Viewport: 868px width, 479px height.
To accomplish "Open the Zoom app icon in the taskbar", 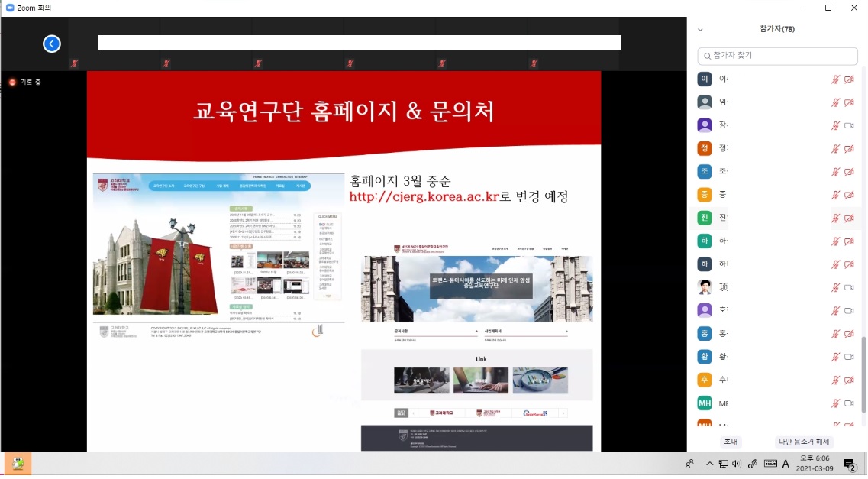I will click(18, 463).
